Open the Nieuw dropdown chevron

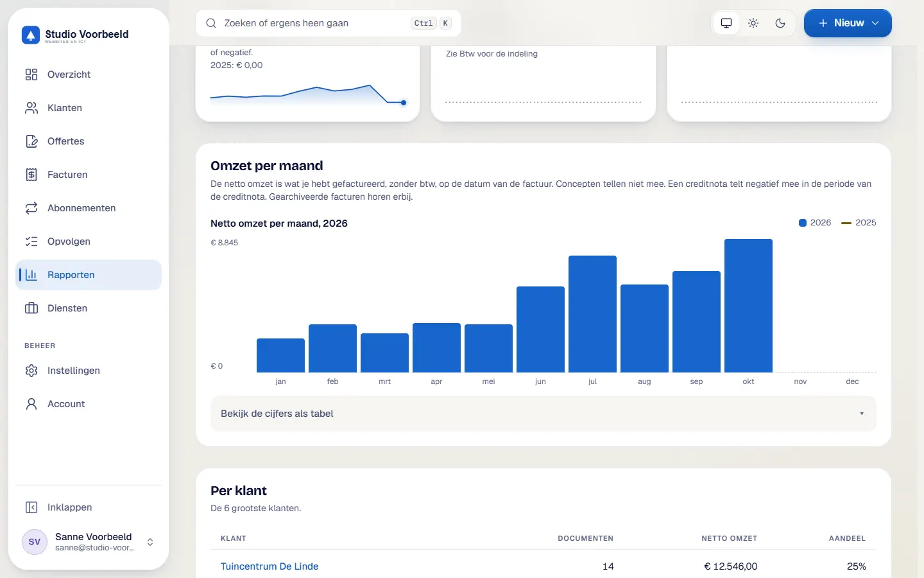pos(875,23)
